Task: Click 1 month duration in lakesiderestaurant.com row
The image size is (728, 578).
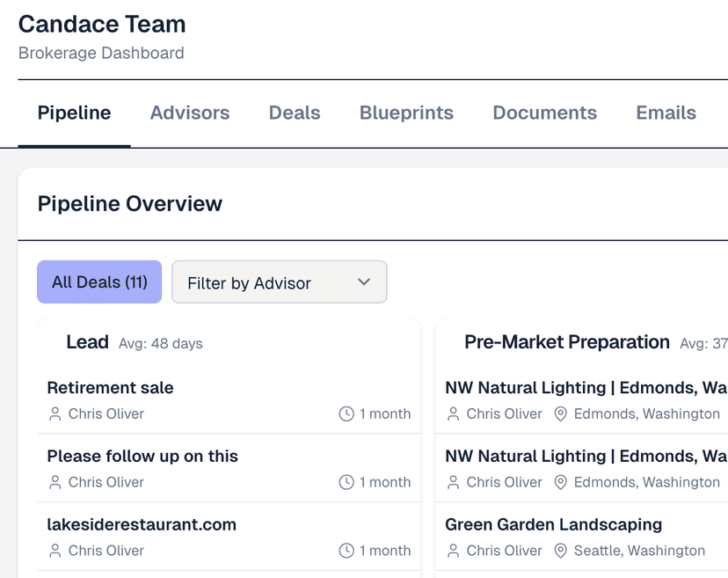Action: (x=385, y=551)
